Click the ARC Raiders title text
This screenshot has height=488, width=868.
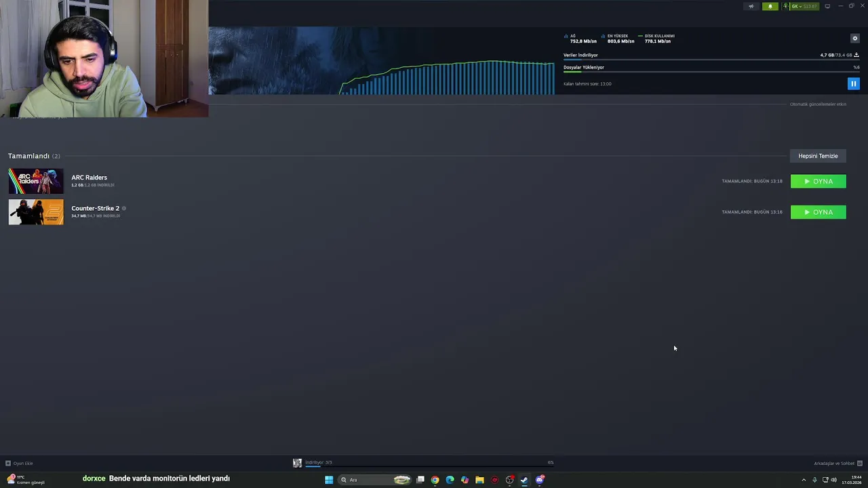(x=89, y=178)
